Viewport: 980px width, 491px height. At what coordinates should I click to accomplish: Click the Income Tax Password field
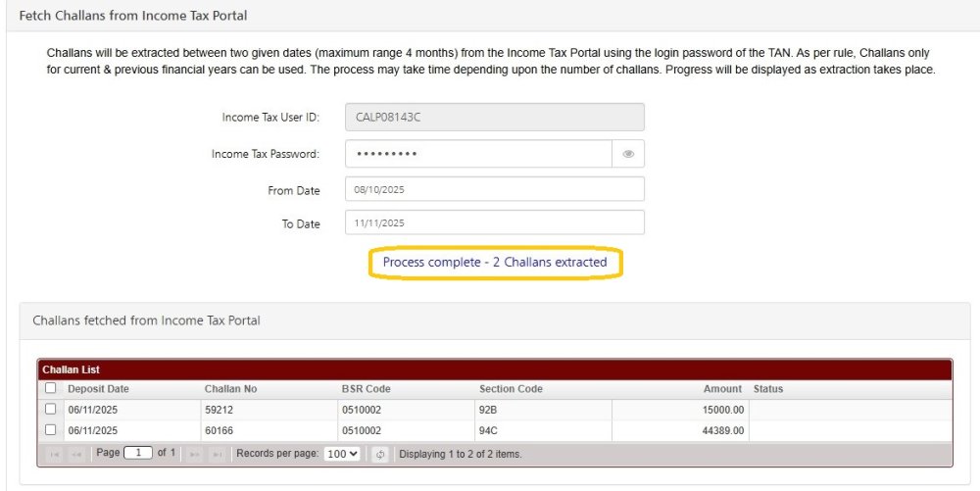click(478, 154)
